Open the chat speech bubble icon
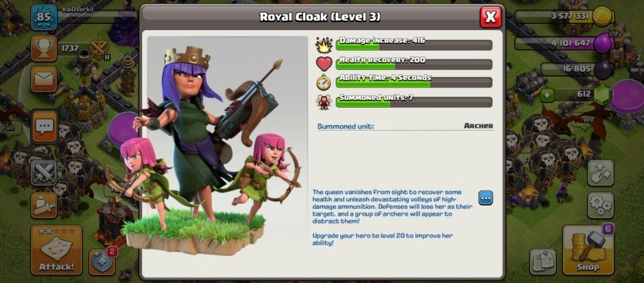Image resolution: width=644 pixels, height=283 pixels. (44, 127)
